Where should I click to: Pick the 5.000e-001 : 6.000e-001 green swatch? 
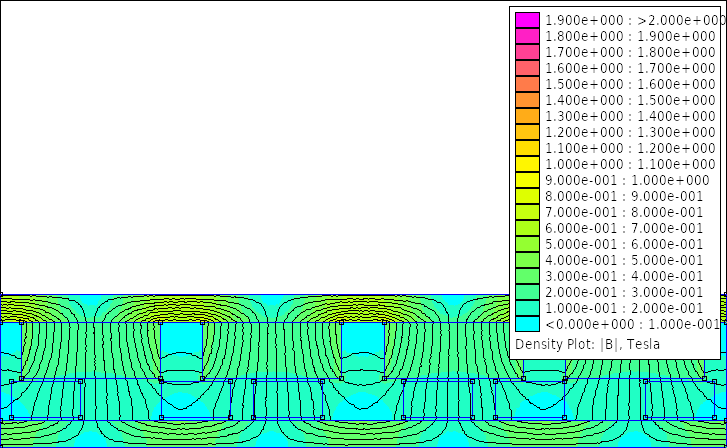click(x=527, y=244)
